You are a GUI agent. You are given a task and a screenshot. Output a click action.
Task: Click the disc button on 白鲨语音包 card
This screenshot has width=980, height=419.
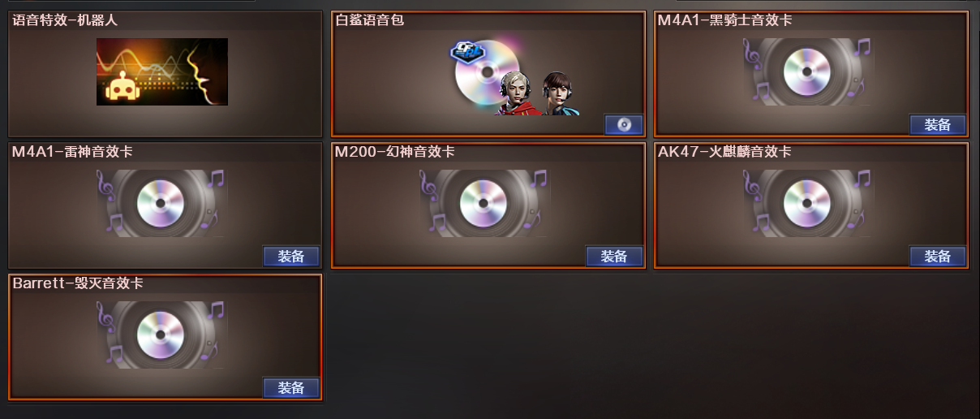624,124
